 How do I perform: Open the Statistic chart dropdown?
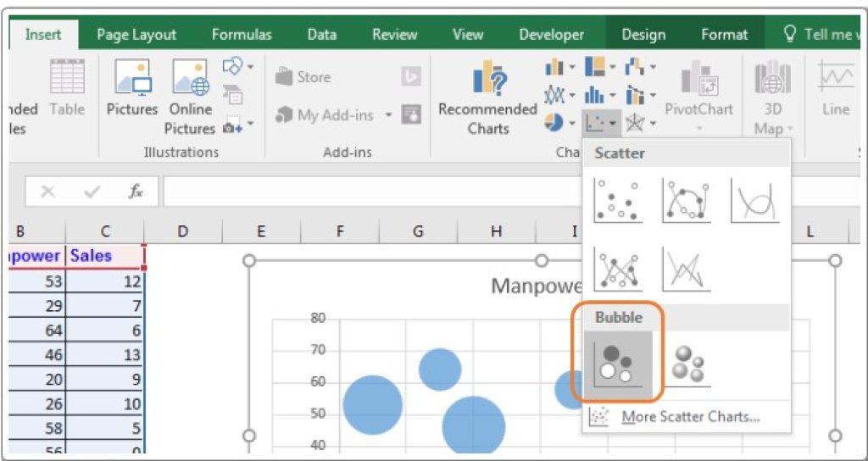click(x=600, y=94)
